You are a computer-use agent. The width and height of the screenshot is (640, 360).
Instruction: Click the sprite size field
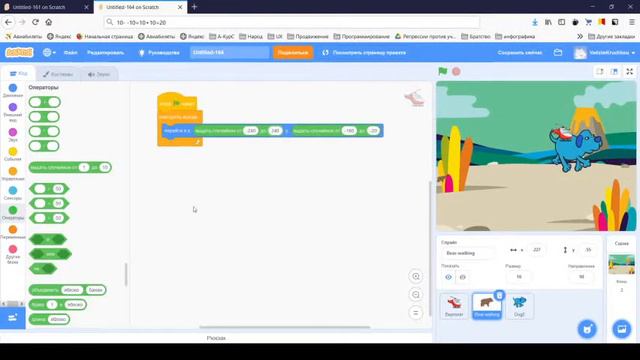(x=519, y=277)
